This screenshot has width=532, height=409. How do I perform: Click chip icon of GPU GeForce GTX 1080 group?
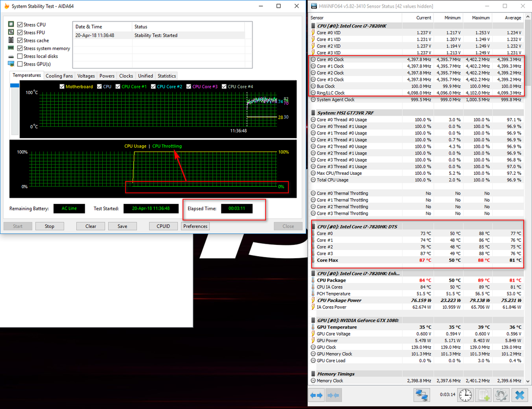point(313,320)
